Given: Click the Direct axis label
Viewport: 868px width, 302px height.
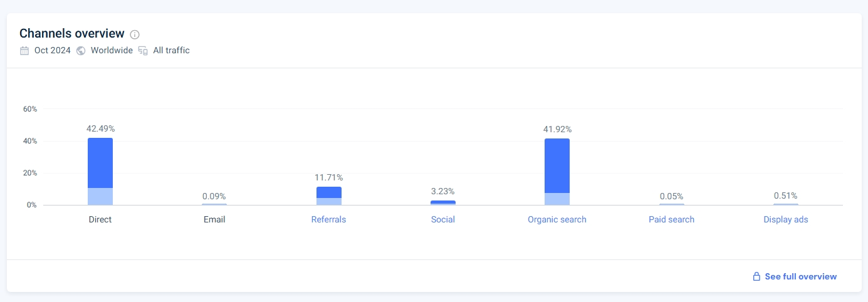Looking at the screenshot, I should pyautogui.click(x=100, y=219).
